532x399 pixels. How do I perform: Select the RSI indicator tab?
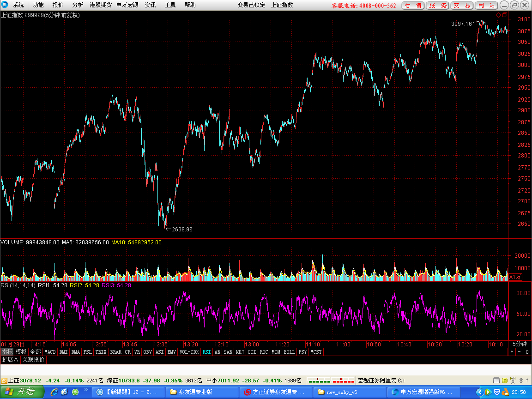[206, 352]
